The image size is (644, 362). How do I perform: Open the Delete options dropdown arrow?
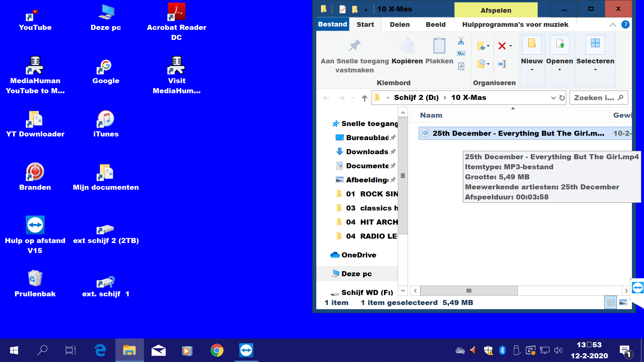point(511,46)
